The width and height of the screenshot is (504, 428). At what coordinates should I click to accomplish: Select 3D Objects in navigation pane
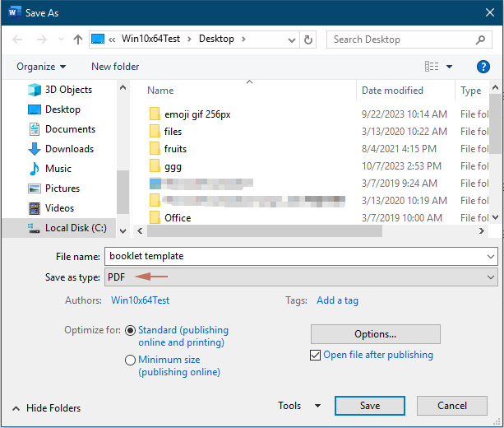coord(68,90)
